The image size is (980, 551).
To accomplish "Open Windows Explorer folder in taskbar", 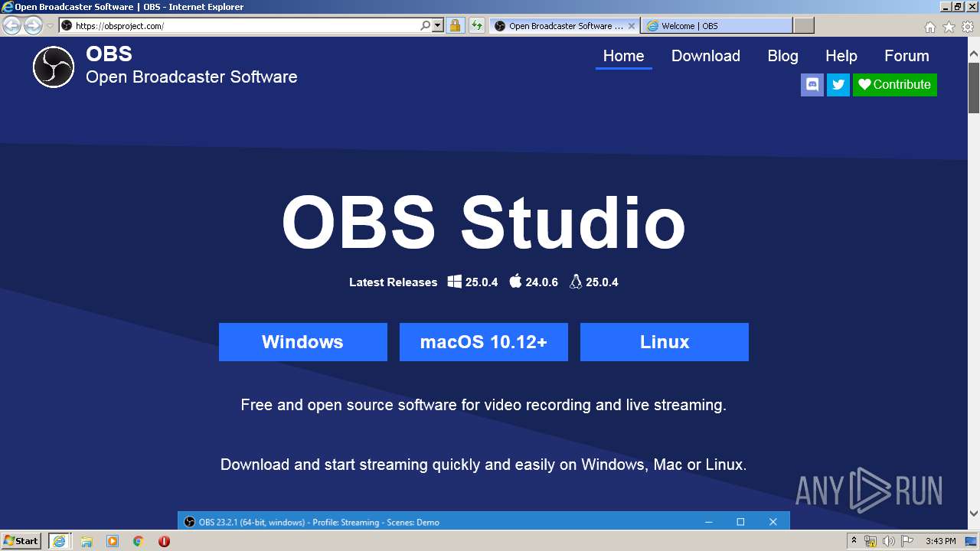I will pos(87,541).
